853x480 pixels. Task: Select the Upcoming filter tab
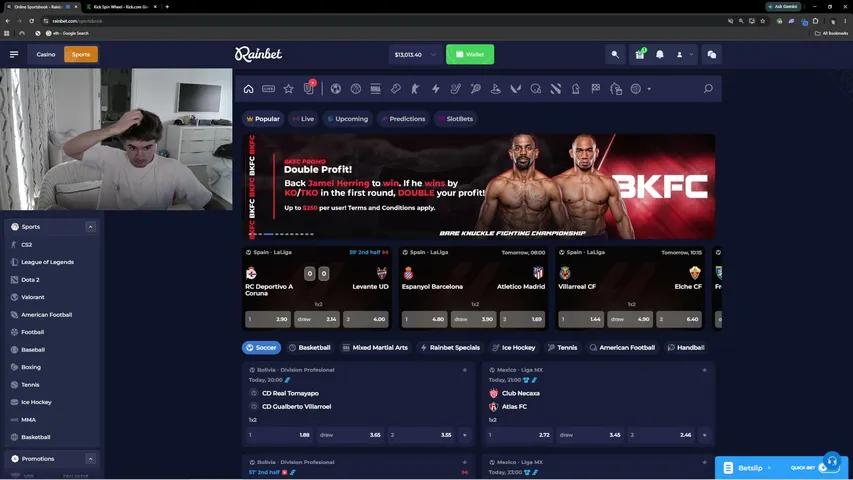pyautogui.click(x=348, y=119)
